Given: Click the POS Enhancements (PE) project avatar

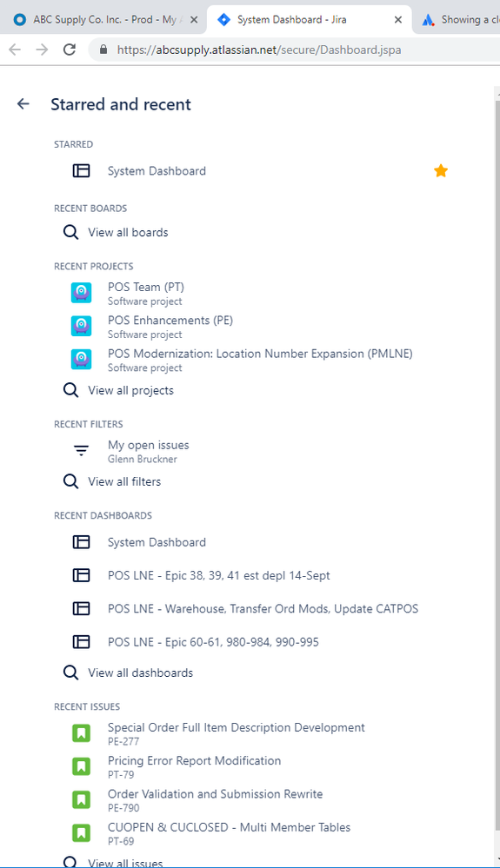Looking at the screenshot, I should [x=82, y=326].
